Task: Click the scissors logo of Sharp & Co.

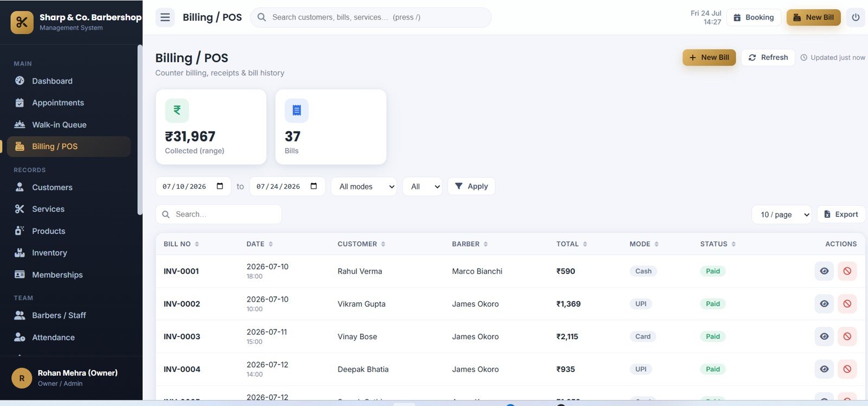Action: (22, 22)
